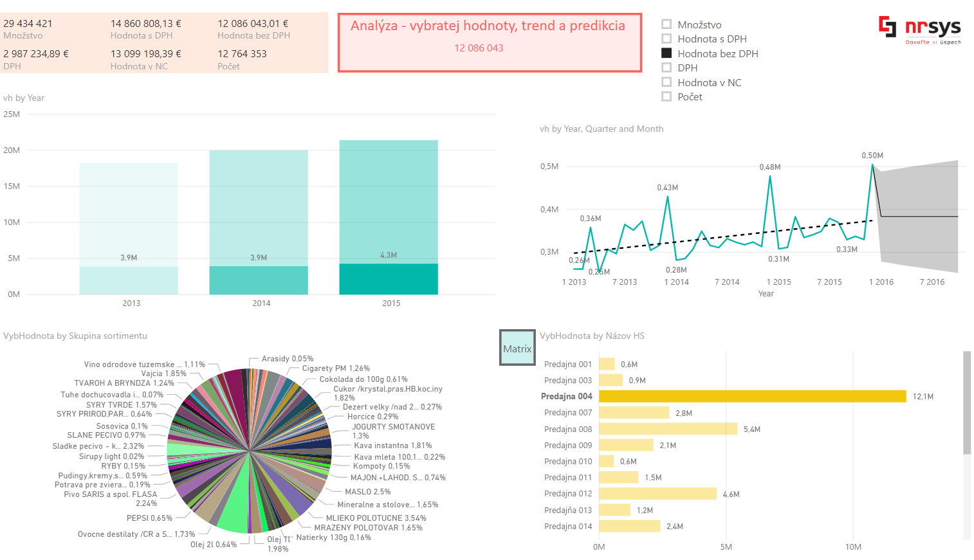Enable the DPH checkbox
974x560 pixels.
pos(666,68)
